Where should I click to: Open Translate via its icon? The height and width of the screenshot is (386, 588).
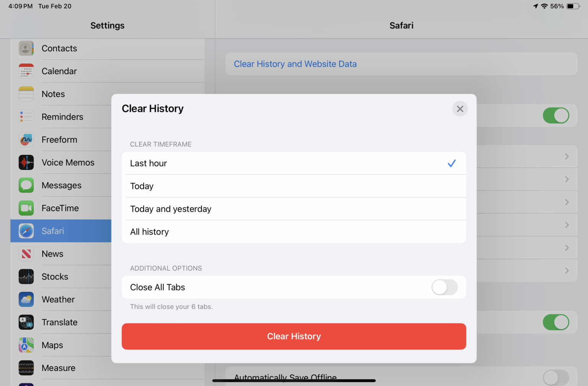pos(26,322)
